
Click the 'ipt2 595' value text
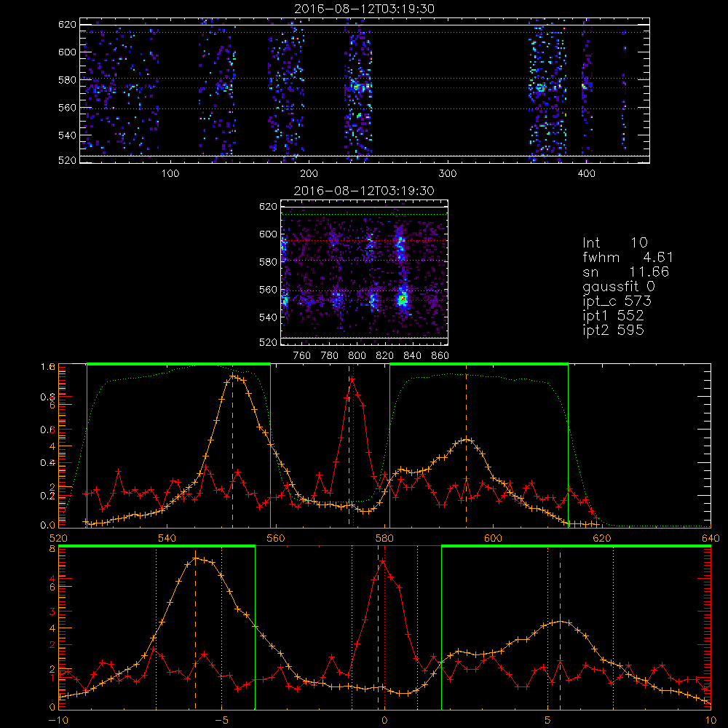[x=613, y=330]
